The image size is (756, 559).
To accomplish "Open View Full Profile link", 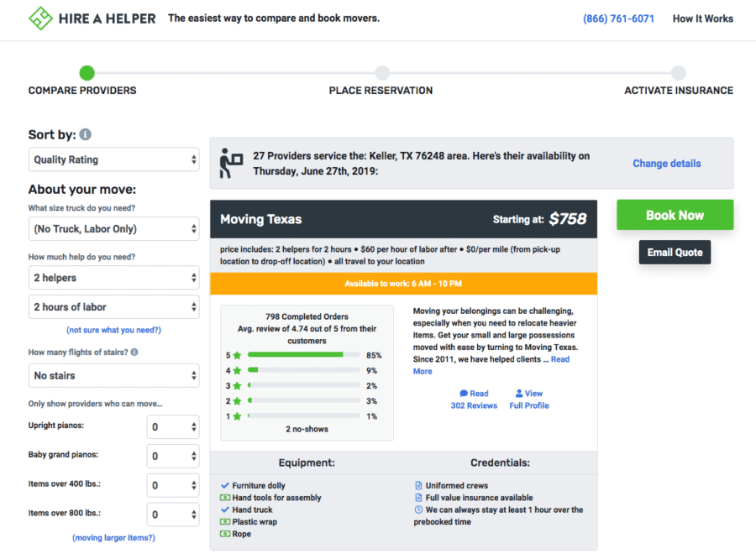I will (x=529, y=400).
